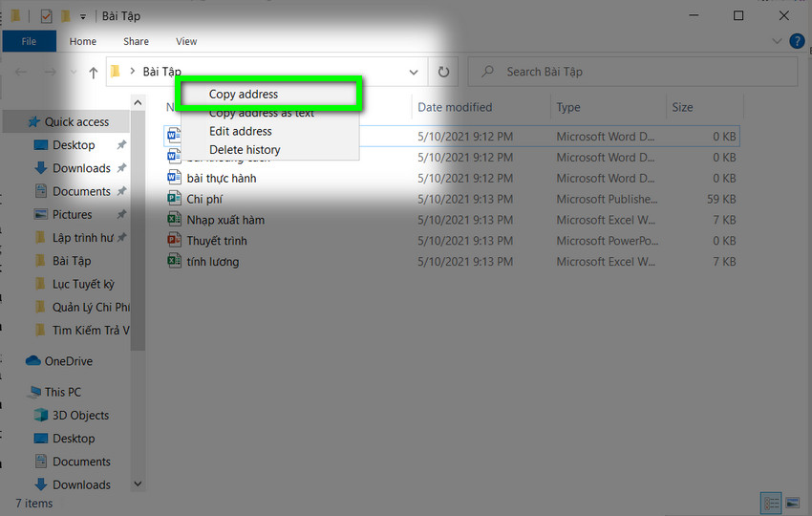Select Nhạp xuất hàm Excel file
Image resolution: width=812 pixels, height=516 pixels.
click(x=225, y=220)
